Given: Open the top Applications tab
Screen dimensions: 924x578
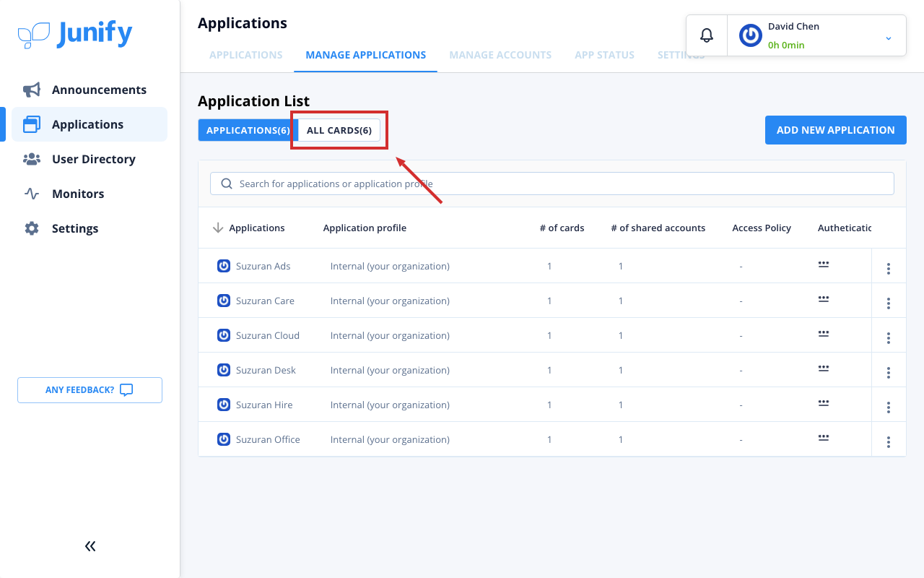Looking at the screenshot, I should (x=245, y=55).
